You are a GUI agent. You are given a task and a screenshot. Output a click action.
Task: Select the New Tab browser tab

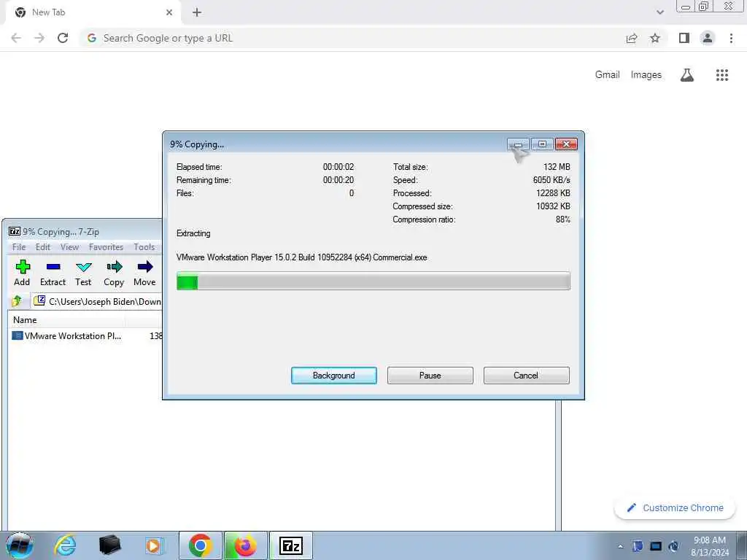coord(93,12)
